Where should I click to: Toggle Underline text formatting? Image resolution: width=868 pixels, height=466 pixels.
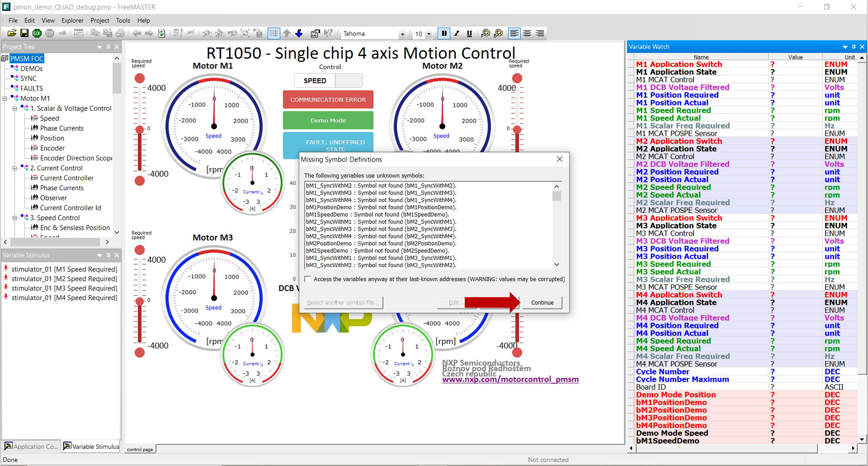(469, 33)
